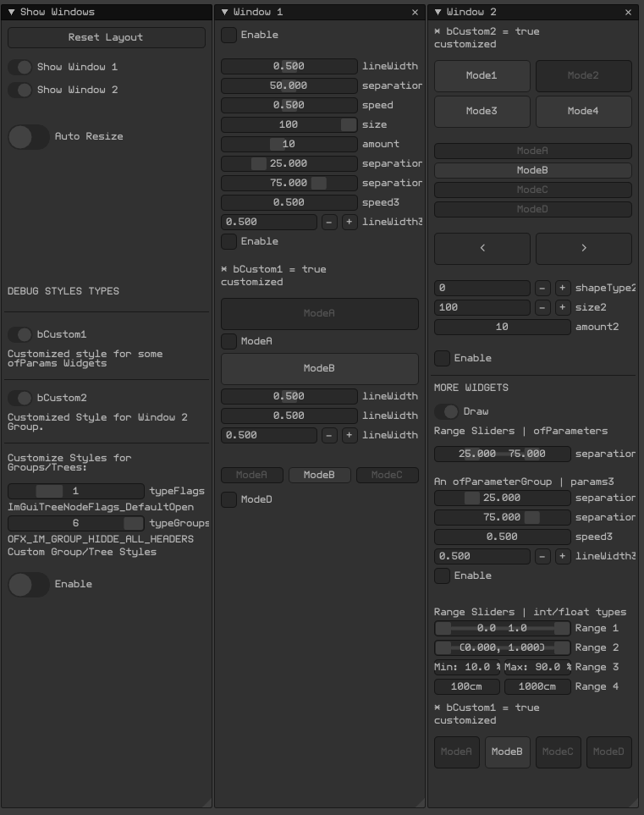Increase lineWidth3 with plus in Window 2
The width and height of the screenshot is (644, 815).
tap(563, 556)
